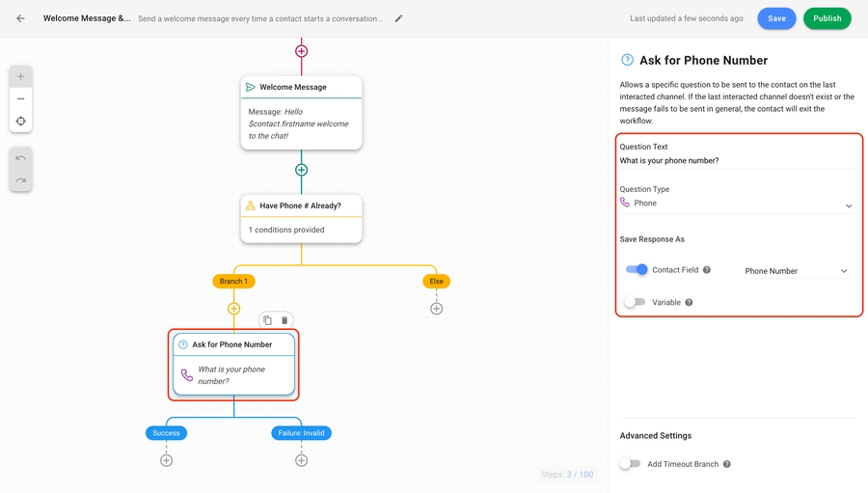Viewport: 868px width, 493px height.
Task: Enable the Variable toggle
Action: pyautogui.click(x=634, y=302)
